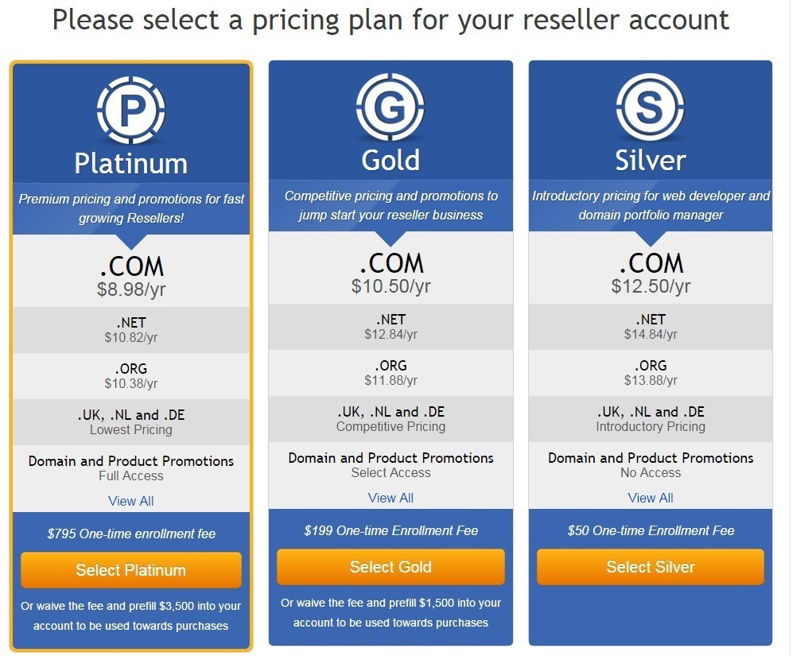Click Gold .ORG $11.88/yr row

[x=390, y=373]
